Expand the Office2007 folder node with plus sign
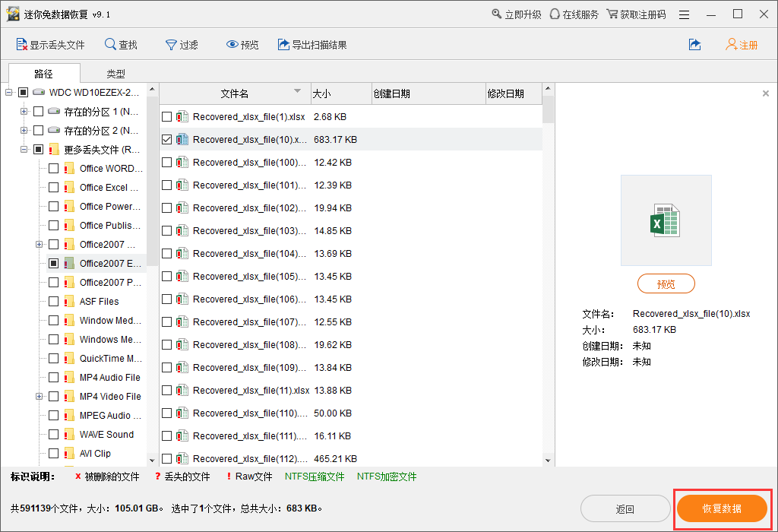 coord(40,245)
